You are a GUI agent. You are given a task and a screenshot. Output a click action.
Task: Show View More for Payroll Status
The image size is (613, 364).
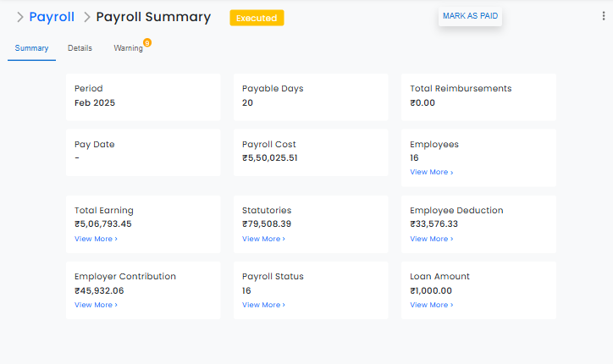pyautogui.click(x=263, y=305)
